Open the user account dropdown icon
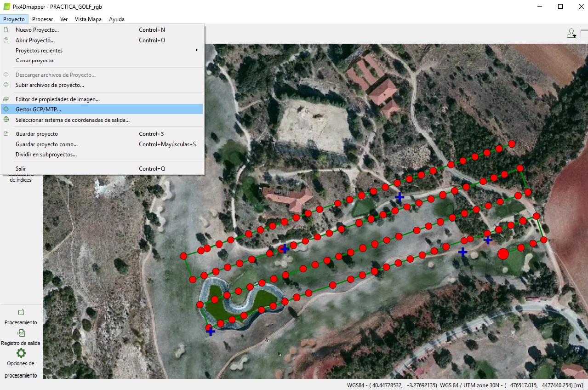 coord(571,33)
